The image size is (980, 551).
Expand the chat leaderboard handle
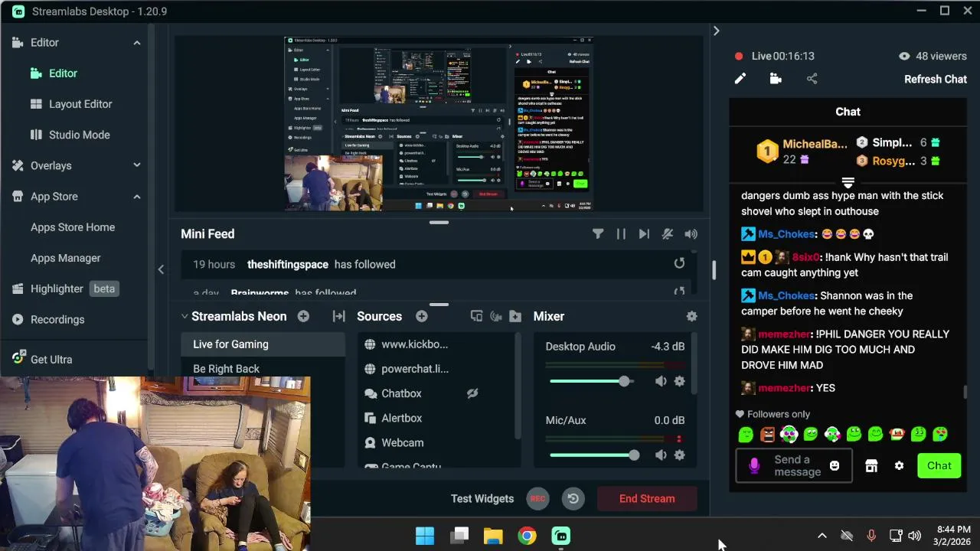[848, 182]
